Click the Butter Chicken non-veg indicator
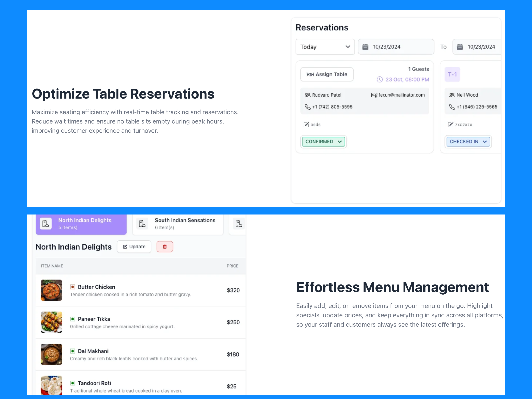 coord(73,287)
